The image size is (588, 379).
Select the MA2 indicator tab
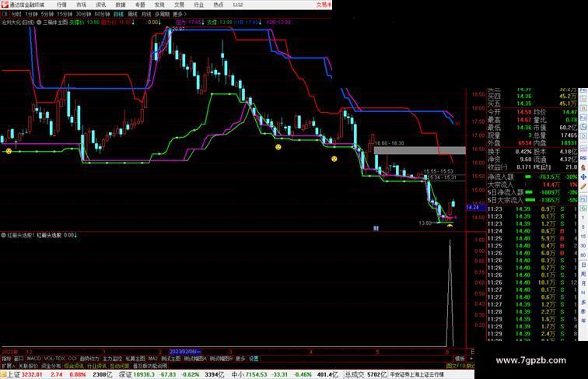pos(152,359)
